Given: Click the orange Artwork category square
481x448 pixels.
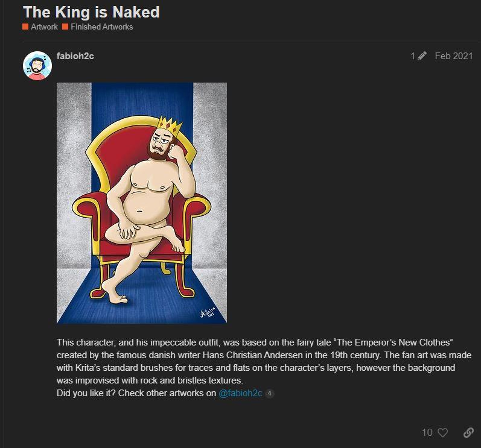Looking at the screenshot, I should [25, 27].
